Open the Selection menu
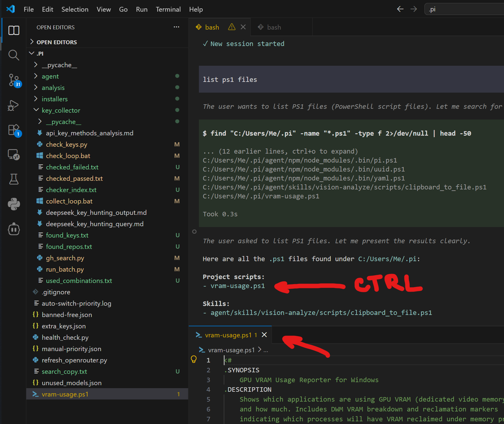Image resolution: width=504 pixels, height=424 pixels. (75, 9)
